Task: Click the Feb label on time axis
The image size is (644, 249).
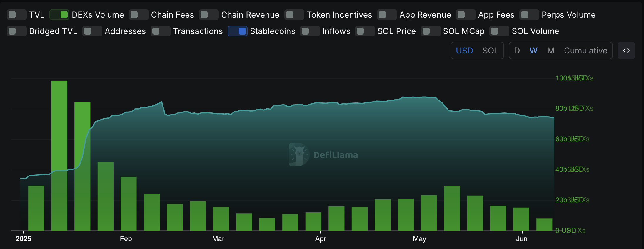Action: coord(126,239)
